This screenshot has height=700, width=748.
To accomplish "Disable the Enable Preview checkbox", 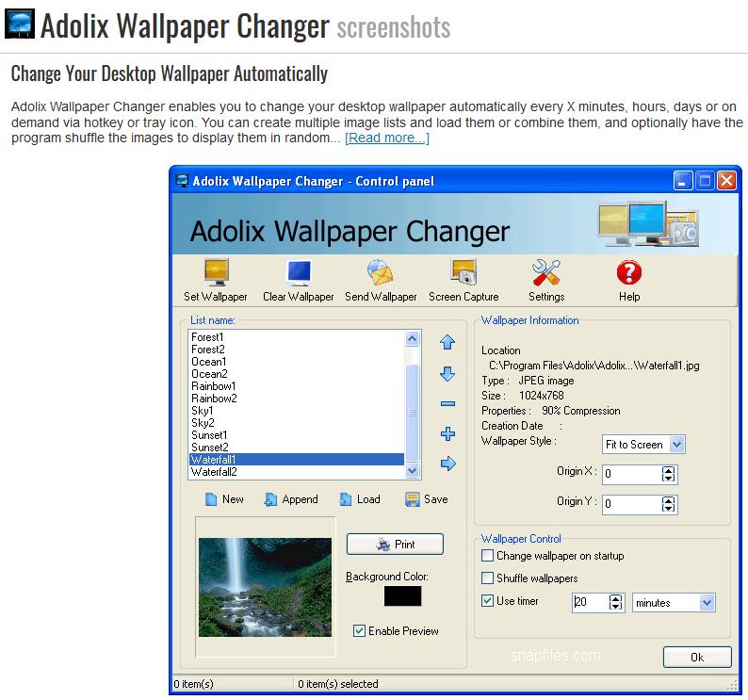I will 359,631.
